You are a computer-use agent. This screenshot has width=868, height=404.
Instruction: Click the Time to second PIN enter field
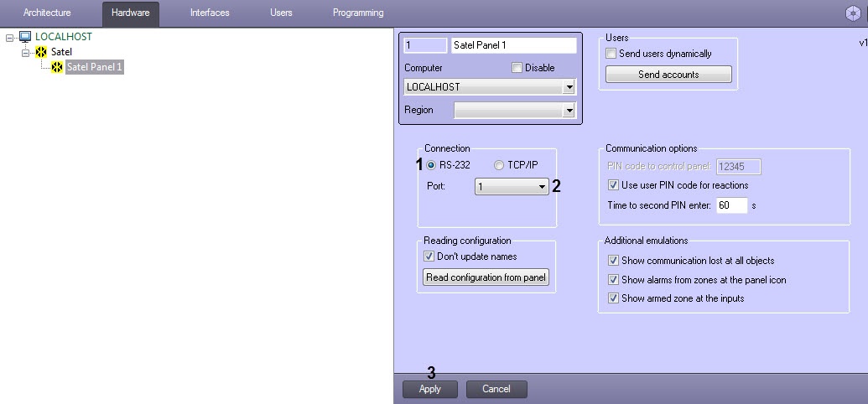click(x=732, y=205)
